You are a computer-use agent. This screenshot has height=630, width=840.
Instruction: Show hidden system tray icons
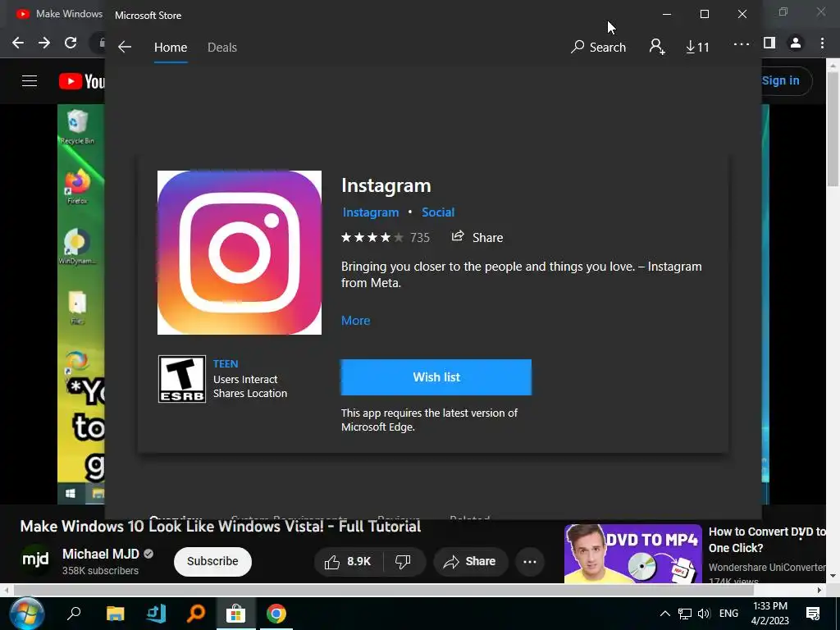pos(664,614)
